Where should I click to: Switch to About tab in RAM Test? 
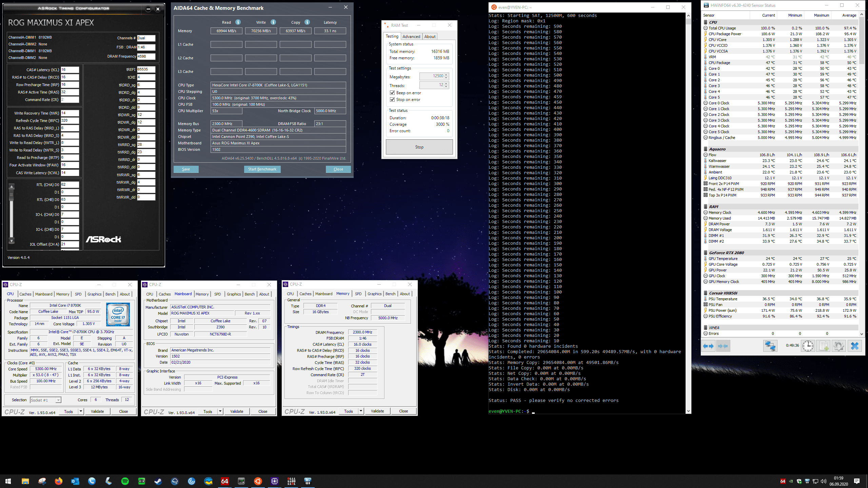point(430,37)
